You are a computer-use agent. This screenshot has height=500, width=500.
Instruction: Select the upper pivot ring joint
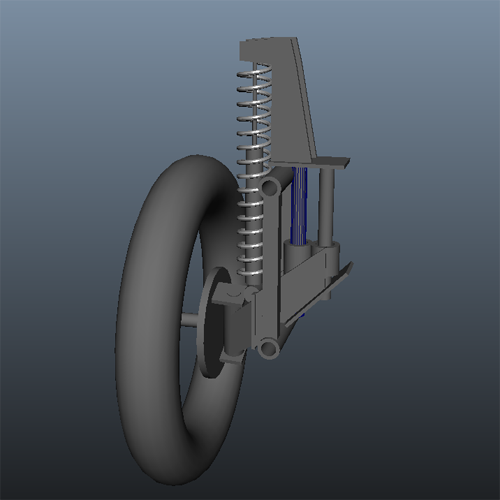[270, 188]
